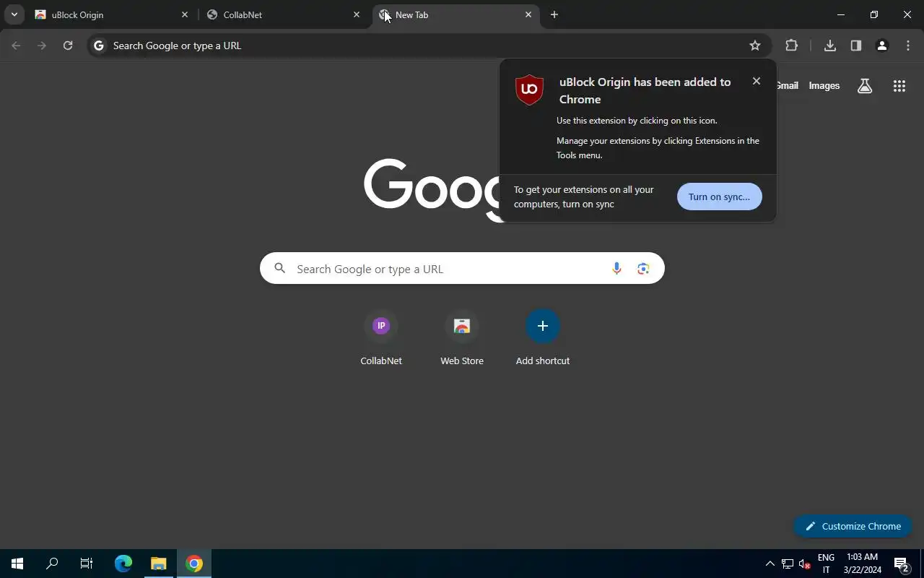Open the tab search dropdown arrow
The height and width of the screenshot is (578, 924).
click(x=14, y=14)
